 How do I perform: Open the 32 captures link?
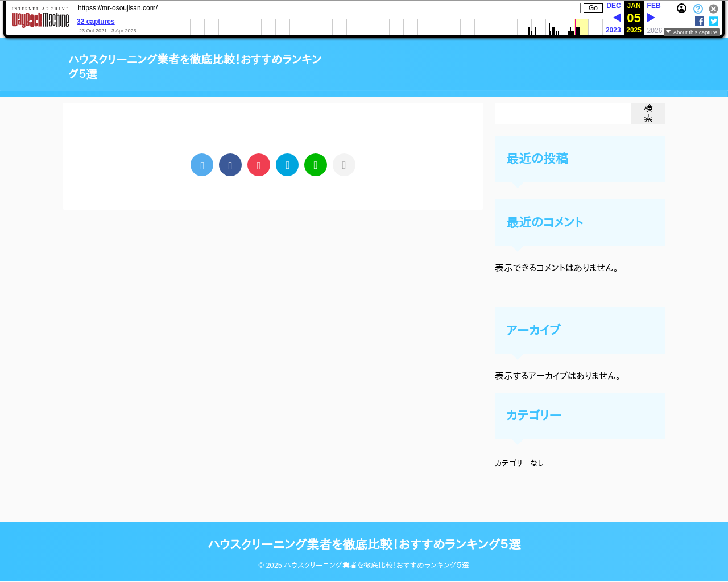[96, 22]
